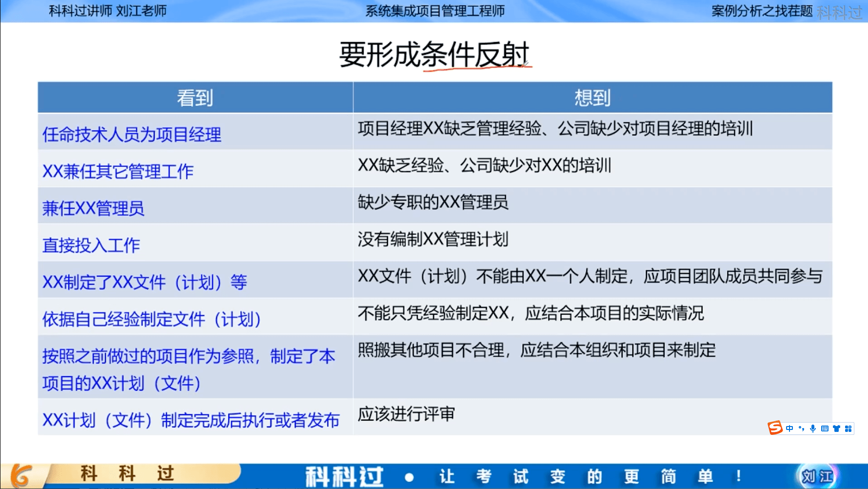Screen dimensions: 868x489
Task: Open the skin (shirt) icon in Sogou bar
Action: pos(836,428)
